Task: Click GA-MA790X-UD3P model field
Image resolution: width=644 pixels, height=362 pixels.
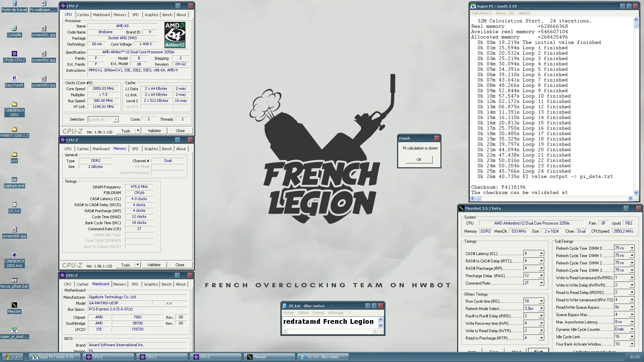Action: 119,303
